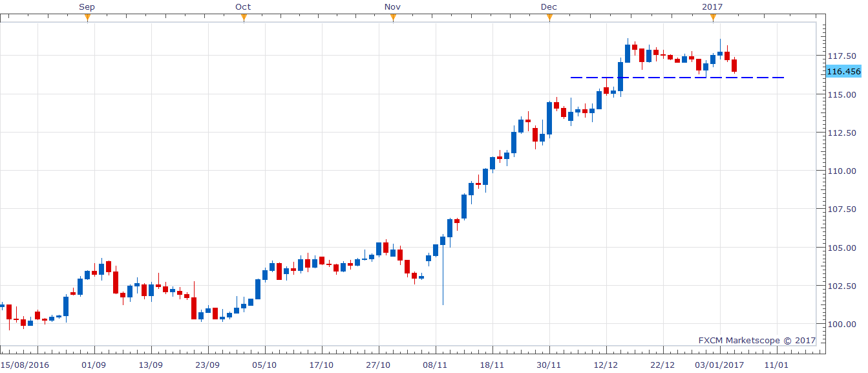Click the 115.00 price axis label
This screenshot has width=868, height=373.
(842, 94)
